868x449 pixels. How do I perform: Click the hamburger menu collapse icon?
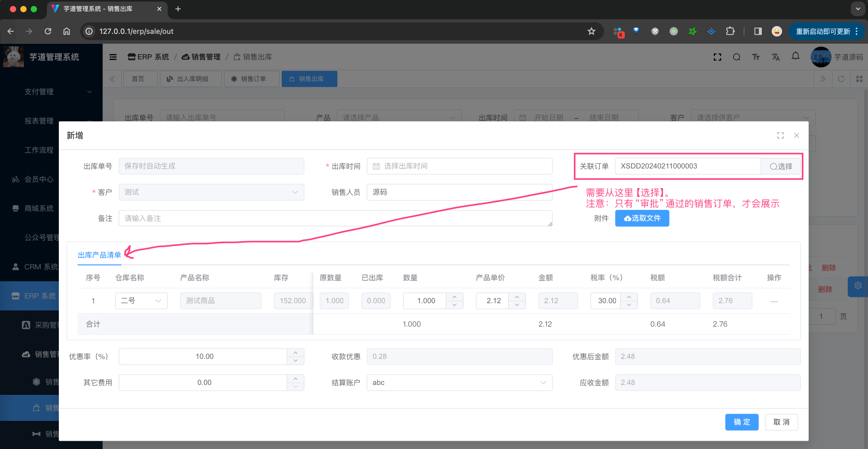click(x=113, y=57)
